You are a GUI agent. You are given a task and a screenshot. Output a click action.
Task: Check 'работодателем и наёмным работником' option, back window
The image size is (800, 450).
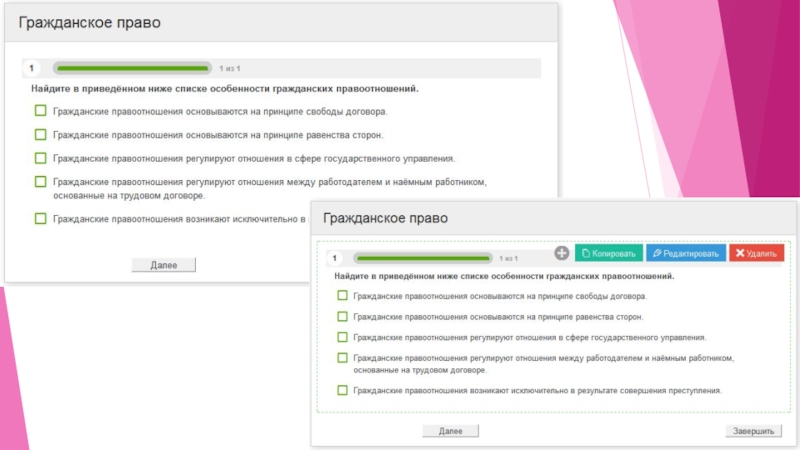pos(40,182)
